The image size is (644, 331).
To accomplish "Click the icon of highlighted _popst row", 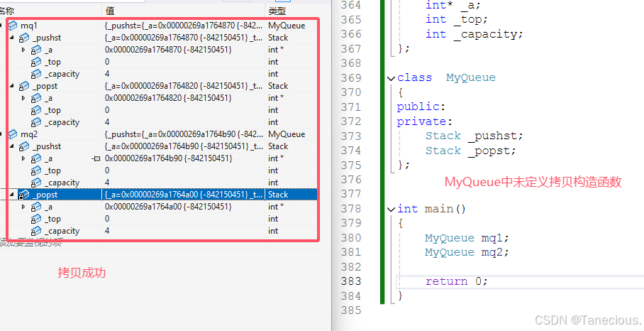I will tap(24, 195).
